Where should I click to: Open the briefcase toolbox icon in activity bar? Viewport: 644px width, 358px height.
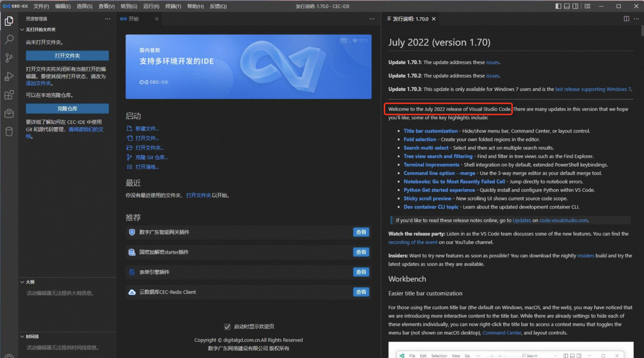[9, 113]
